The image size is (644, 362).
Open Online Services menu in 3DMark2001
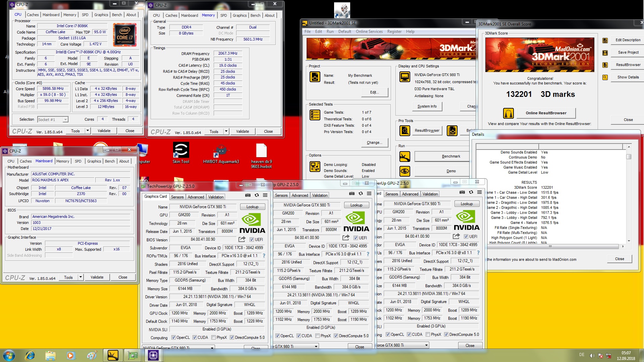tap(369, 32)
